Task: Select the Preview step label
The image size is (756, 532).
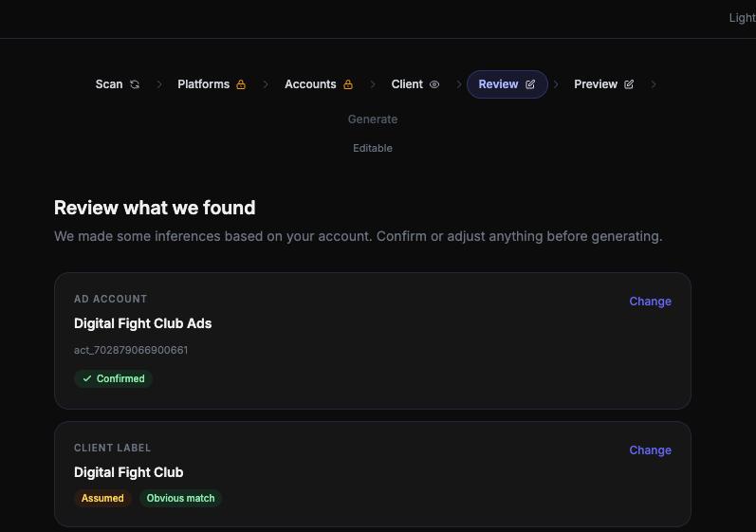Action: coord(596,84)
